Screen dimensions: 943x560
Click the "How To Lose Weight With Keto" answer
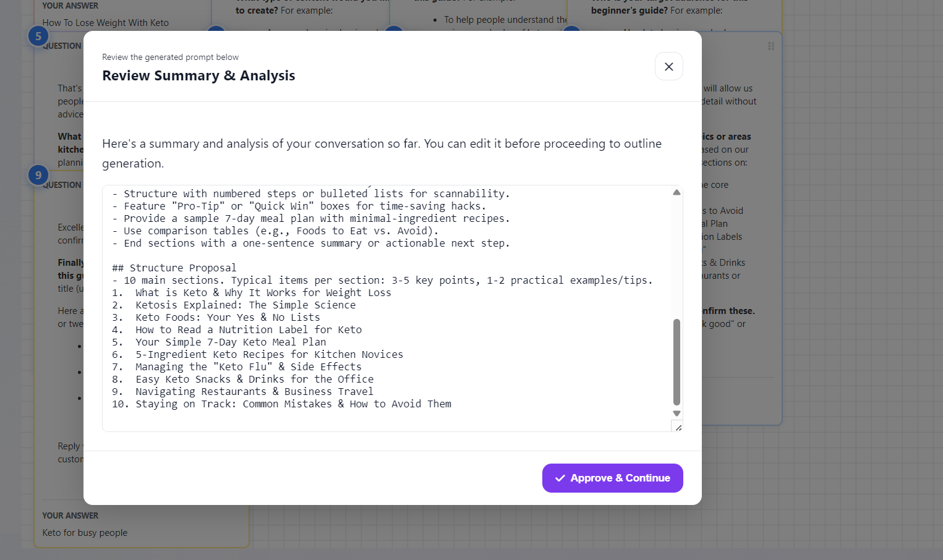click(105, 23)
